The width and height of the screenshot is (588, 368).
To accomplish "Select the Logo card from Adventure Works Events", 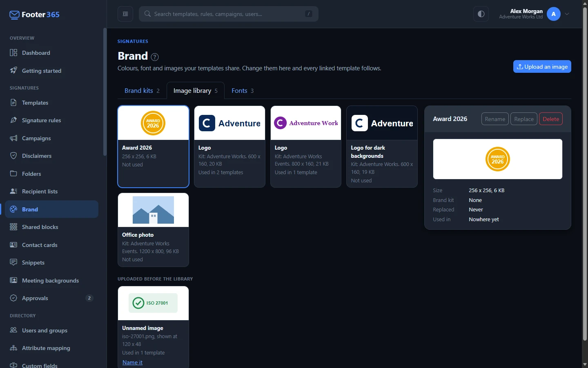I will [306, 147].
